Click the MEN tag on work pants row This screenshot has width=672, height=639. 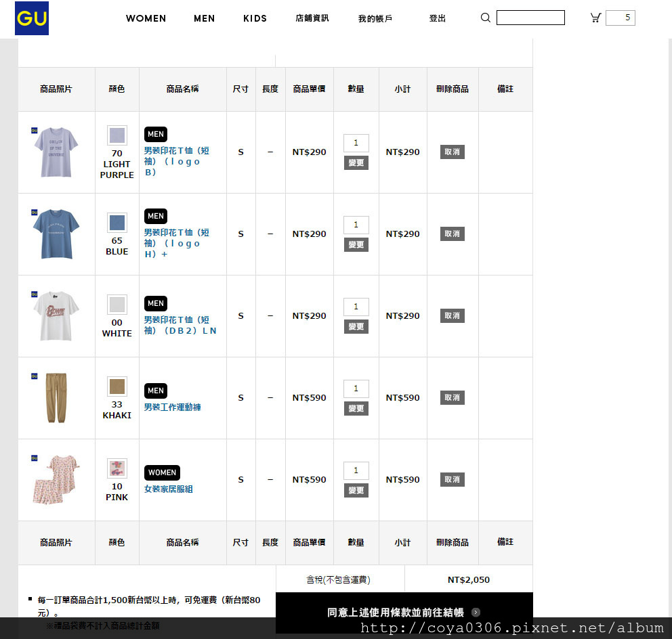156,391
